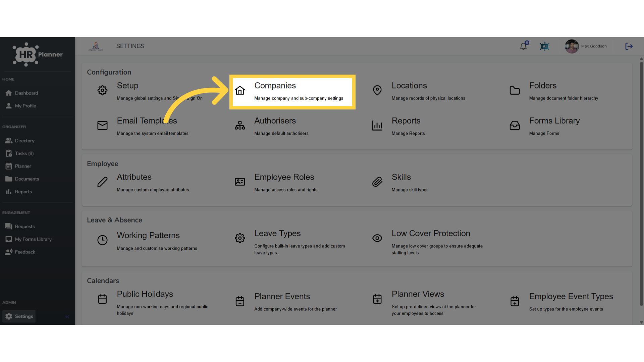The width and height of the screenshot is (644, 362).
Task: Click the Reports bar chart icon in Configuration
Action: (x=377, y=125)
